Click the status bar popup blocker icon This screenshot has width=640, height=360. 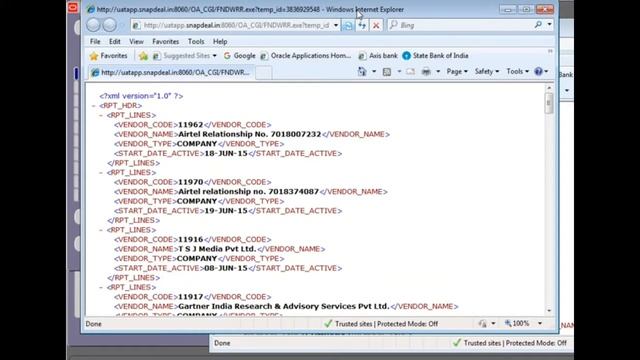click(482, 324)
